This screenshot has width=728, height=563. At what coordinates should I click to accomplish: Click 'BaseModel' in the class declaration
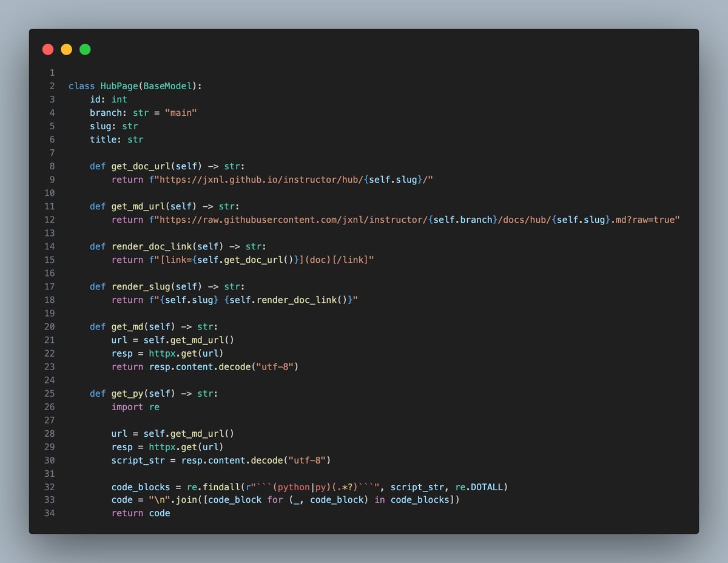(x=167, y=86)
